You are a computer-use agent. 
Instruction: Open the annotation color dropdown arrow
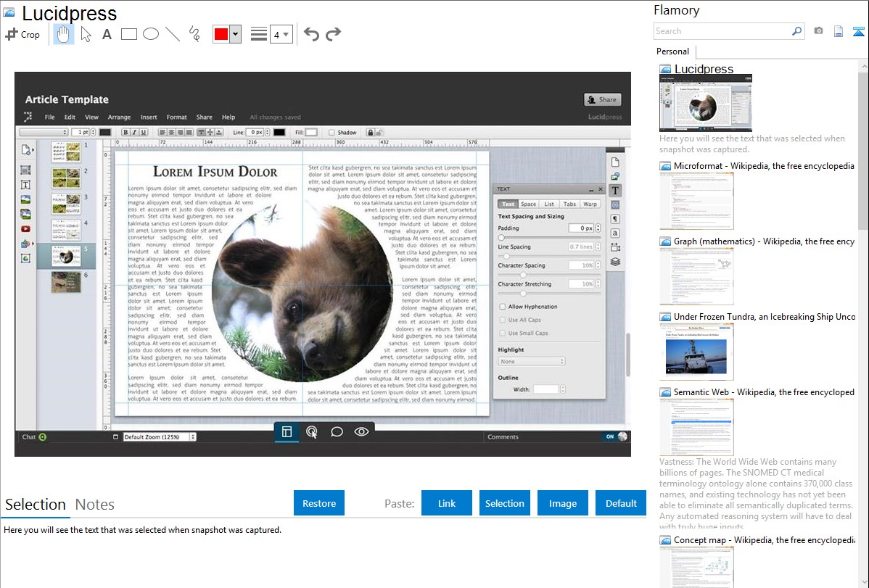tap(236, 34)
